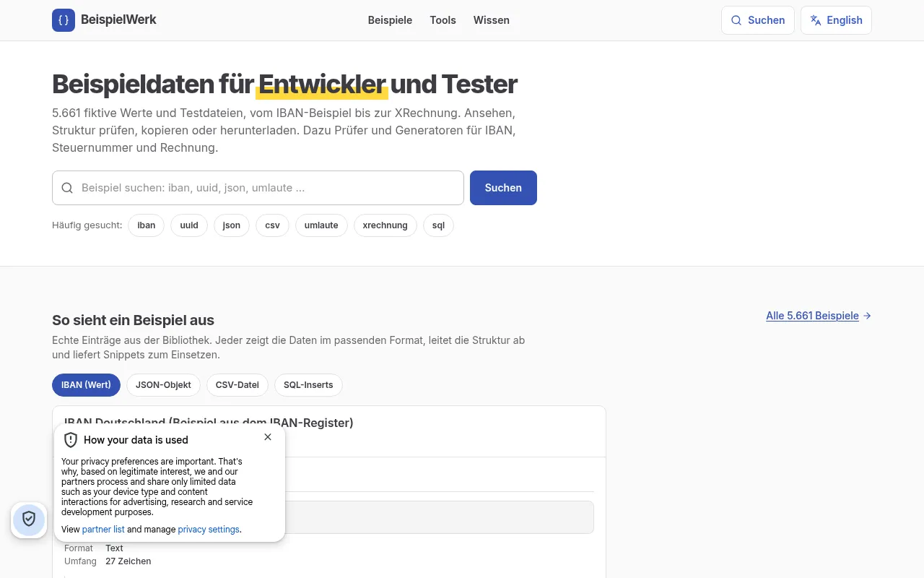Select the IBAN (Wert) tab
This screenshot has height=578, width=924.
pos(86,385)
